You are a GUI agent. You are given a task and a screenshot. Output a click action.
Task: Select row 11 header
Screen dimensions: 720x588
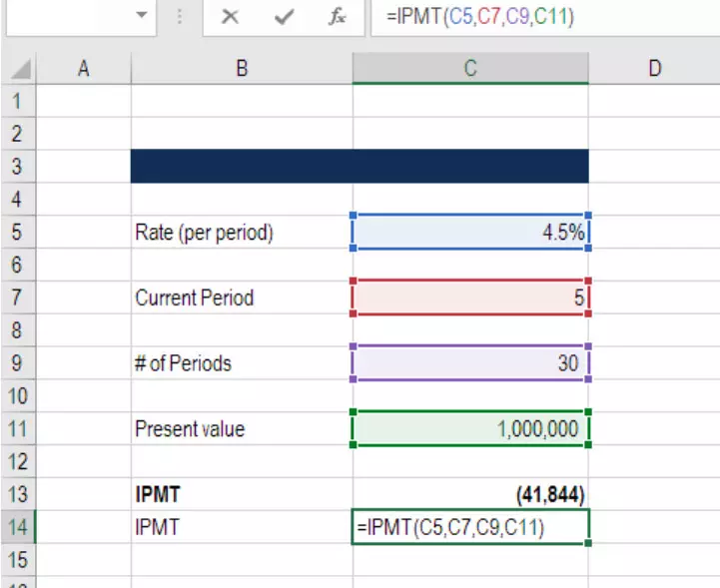click(x=17, y=428)
